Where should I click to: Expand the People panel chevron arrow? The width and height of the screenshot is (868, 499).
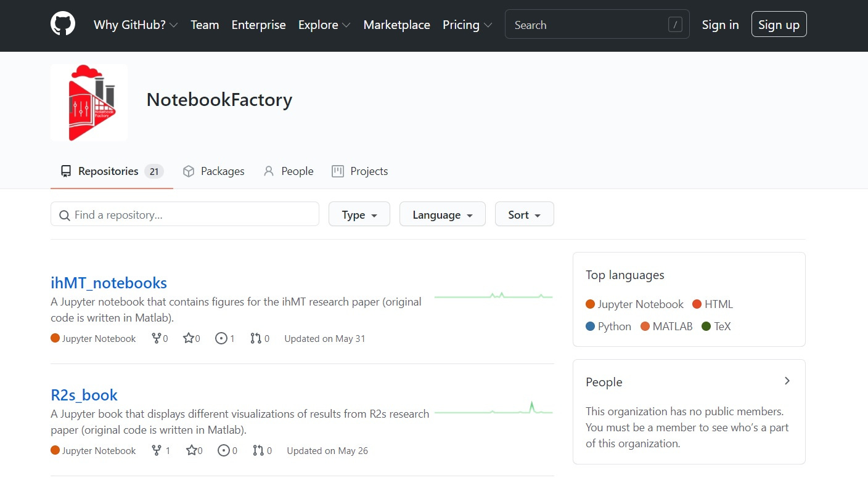point(787,381)
